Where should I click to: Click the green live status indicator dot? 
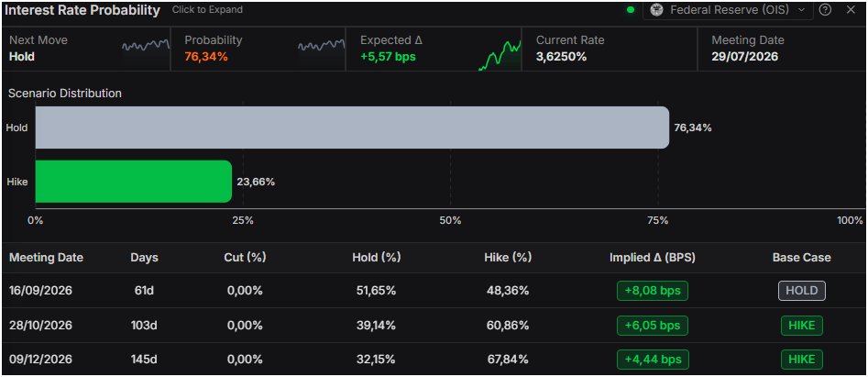tap(630, 10)
